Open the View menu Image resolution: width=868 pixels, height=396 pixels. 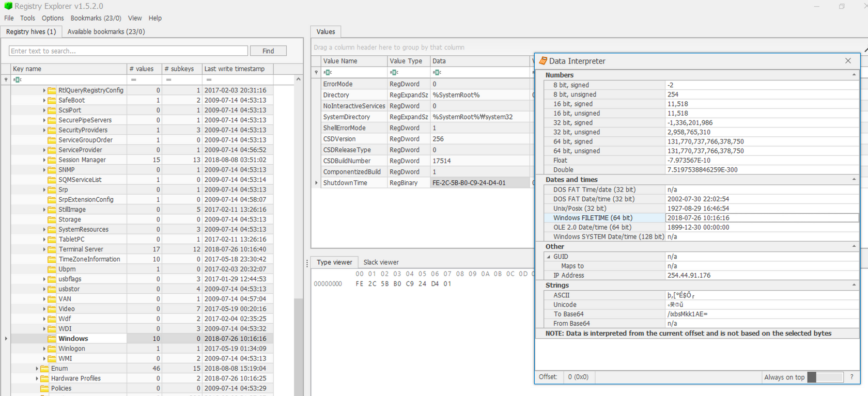click(x=135, y=18)
